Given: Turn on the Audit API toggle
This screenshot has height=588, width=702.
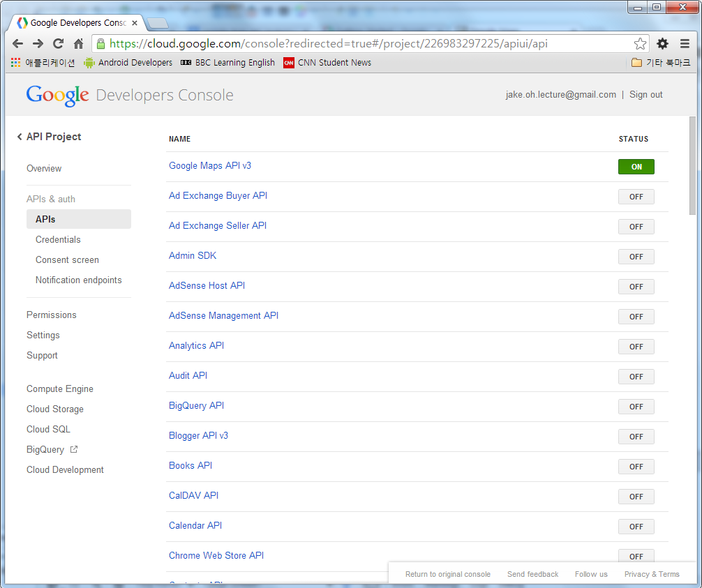Looking at the screenshot, I should coord(636,377).
